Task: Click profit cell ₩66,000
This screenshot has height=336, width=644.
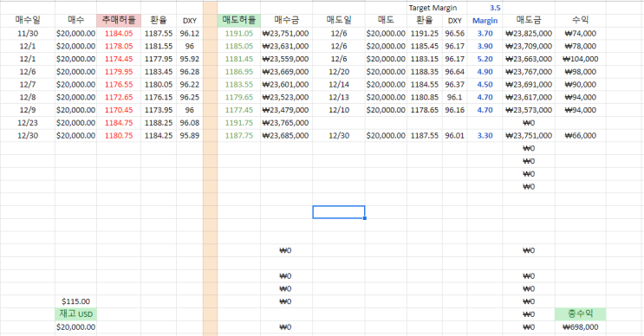Action: tap(581, 135)
